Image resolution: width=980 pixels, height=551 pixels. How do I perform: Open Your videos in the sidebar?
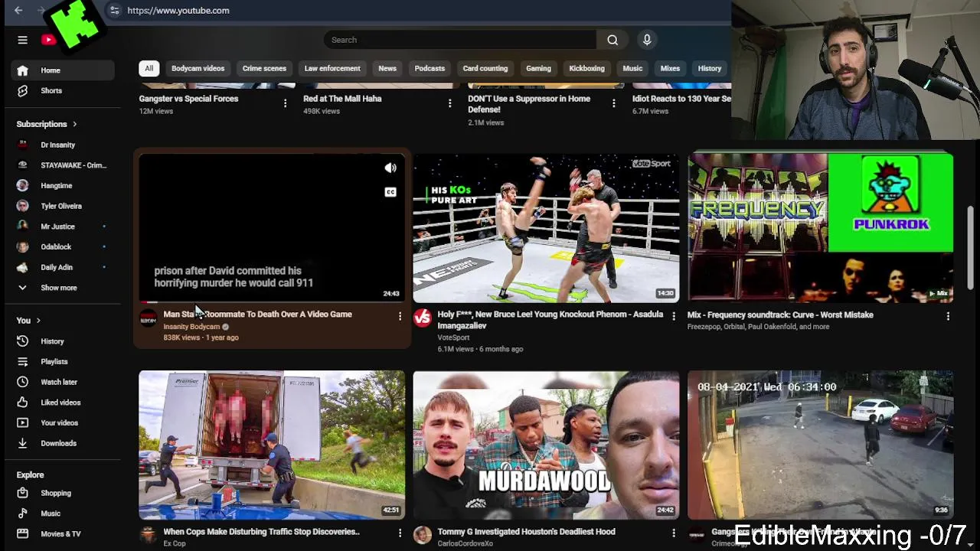(63, 422)
